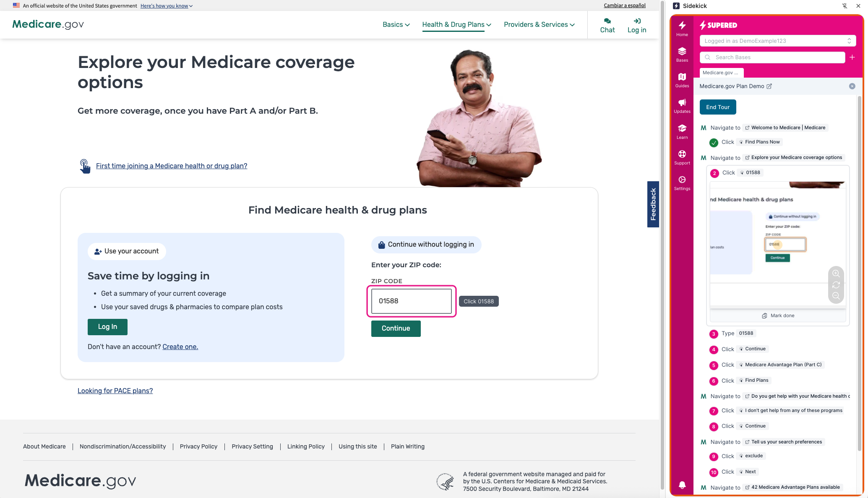Click the Superad lightning logo
This screenshot has width=868, height=498.
(x=718, y=25)
